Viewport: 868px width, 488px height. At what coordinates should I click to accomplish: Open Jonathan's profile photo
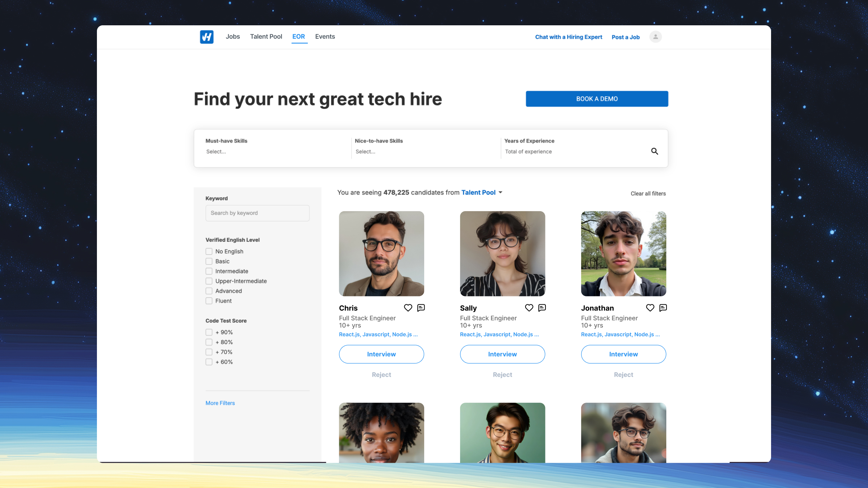pyautogui.click(x=624, y=254)
